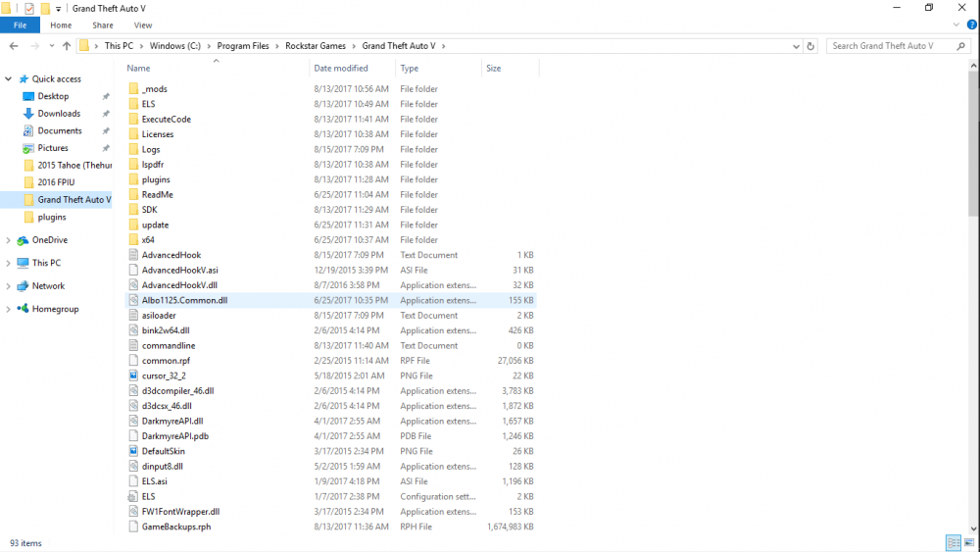The height and width of the screenshot is (552, 980).
Task: Select the ExecuteCode folder icon
Action: pyautogui.click(x=133, y=119)
